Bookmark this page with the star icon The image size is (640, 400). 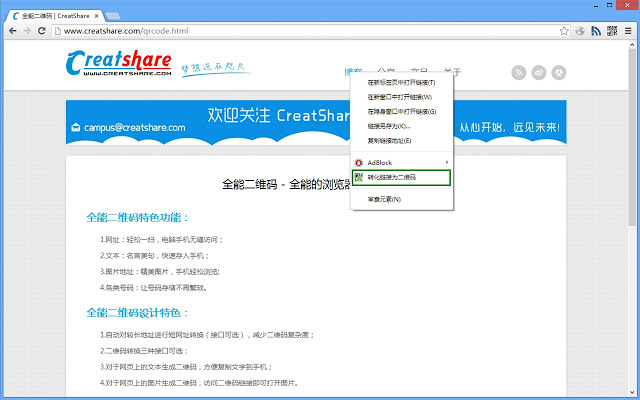564,31
